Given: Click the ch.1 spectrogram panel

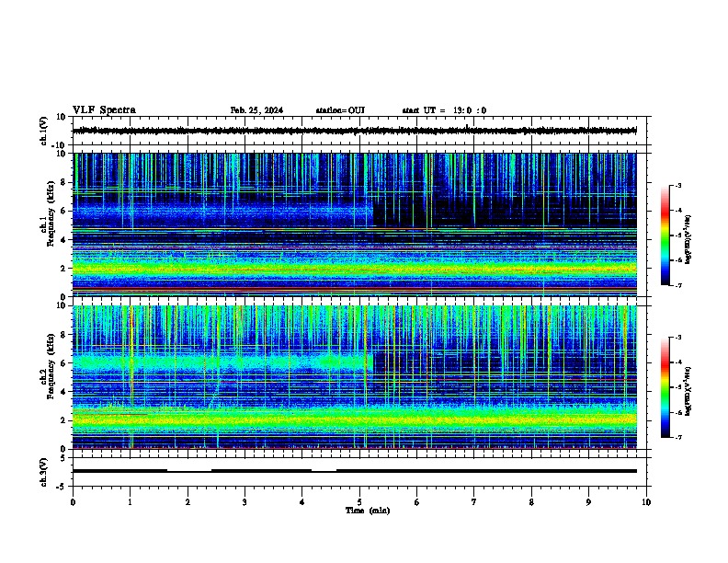Looking at the screenshot, I should (355, 224).
